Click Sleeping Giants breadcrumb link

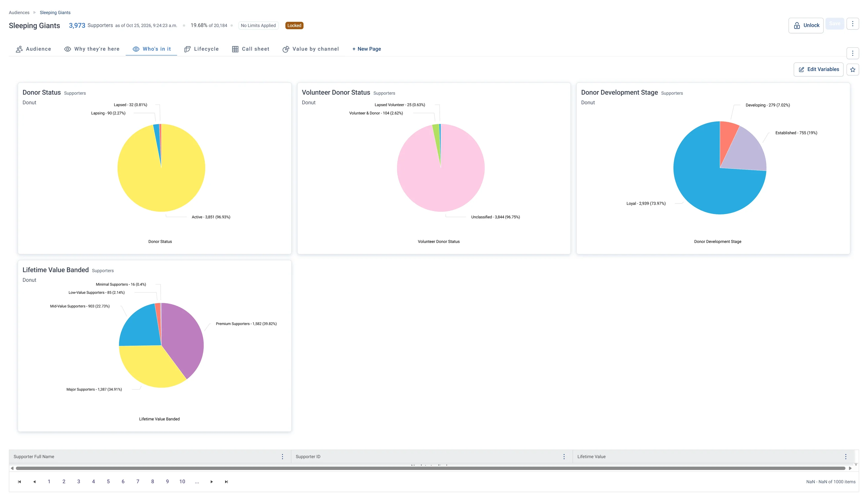(55, 12)
